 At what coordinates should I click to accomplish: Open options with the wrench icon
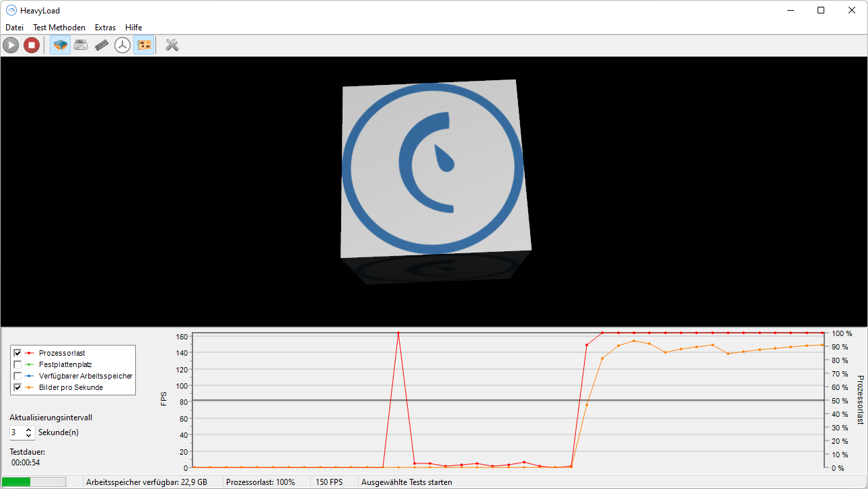tap(172, 45)
